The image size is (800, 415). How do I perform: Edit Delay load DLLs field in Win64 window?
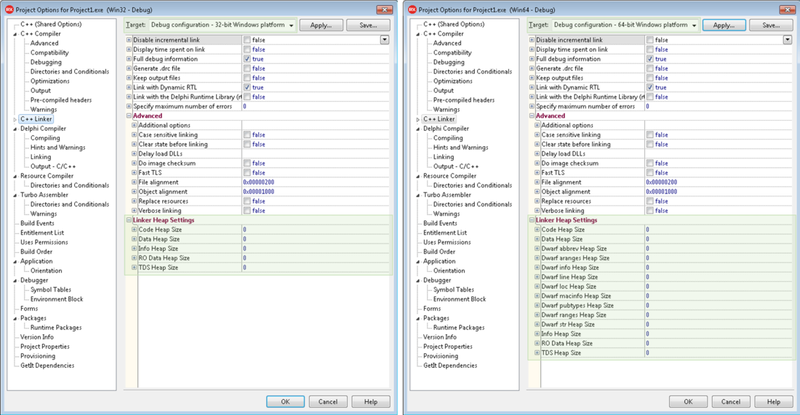tap(718, 154)
